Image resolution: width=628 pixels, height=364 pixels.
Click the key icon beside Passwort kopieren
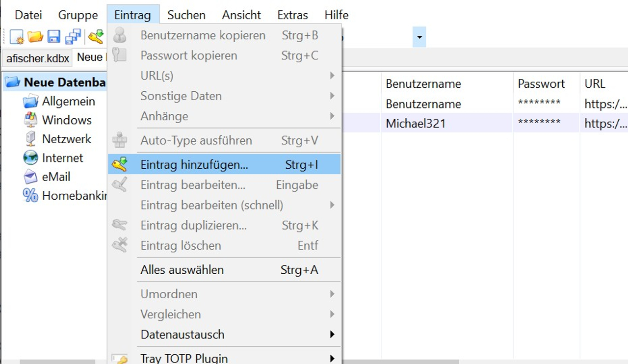pyautogui.click(x=120, y=55)
